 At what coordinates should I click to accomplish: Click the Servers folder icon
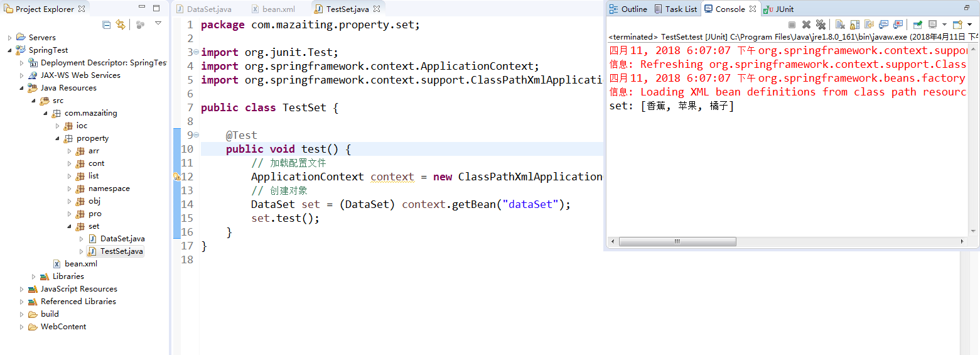coord(21,38)
